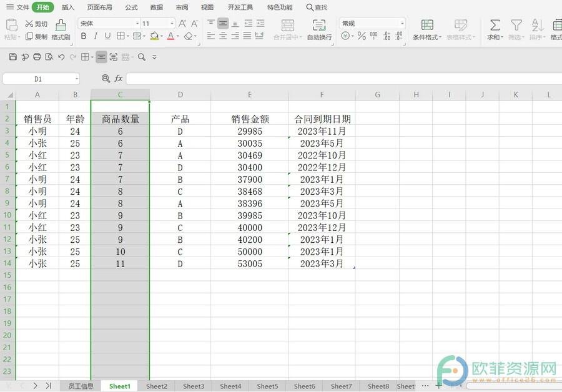
Task: Click the 查找 search button
Action: tap(317, 7)
